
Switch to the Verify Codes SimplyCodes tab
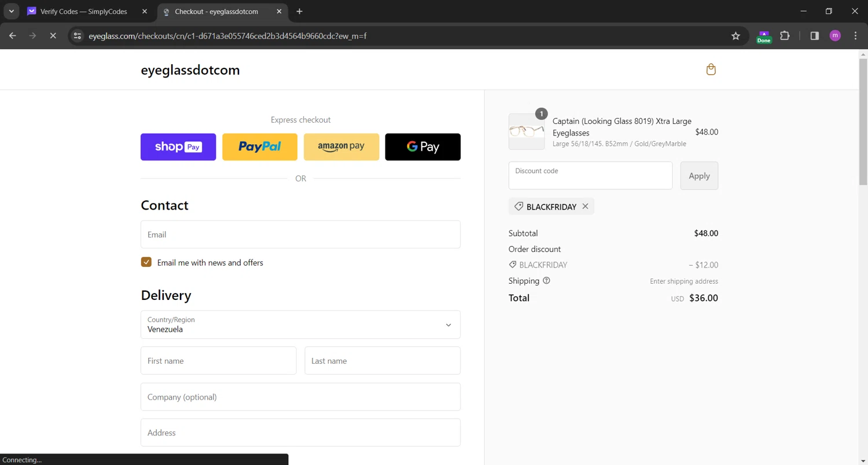83,12
